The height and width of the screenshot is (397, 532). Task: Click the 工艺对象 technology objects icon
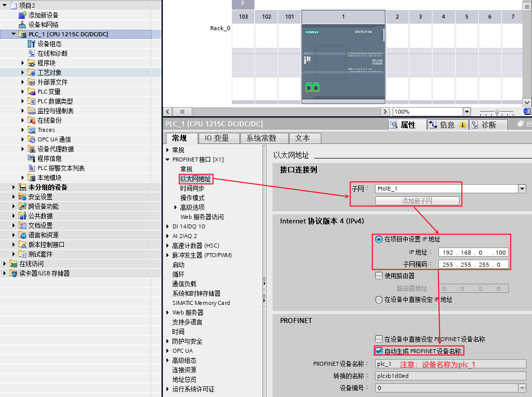click(31, 72)
